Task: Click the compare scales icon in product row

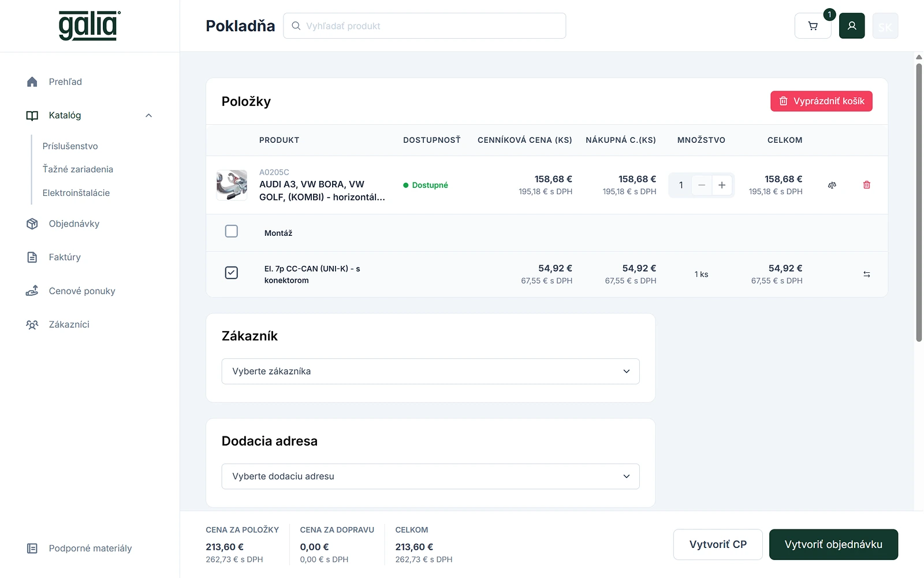Action: pyautogui.click(x=832, y=185)
